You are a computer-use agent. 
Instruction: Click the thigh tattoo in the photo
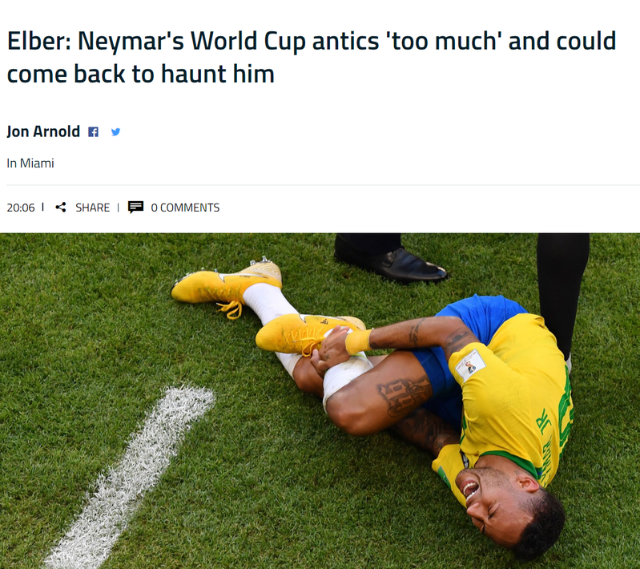(403, 396)
